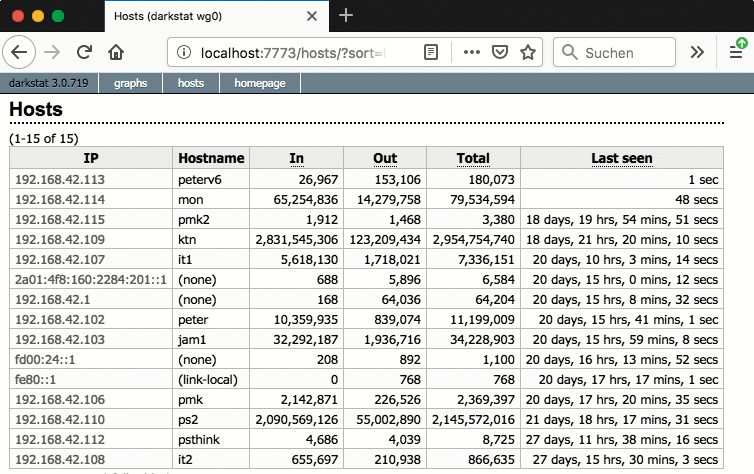754x474 pixels.
Task: Expand the toolbar overflow chevron
Action: click(697, 52)
